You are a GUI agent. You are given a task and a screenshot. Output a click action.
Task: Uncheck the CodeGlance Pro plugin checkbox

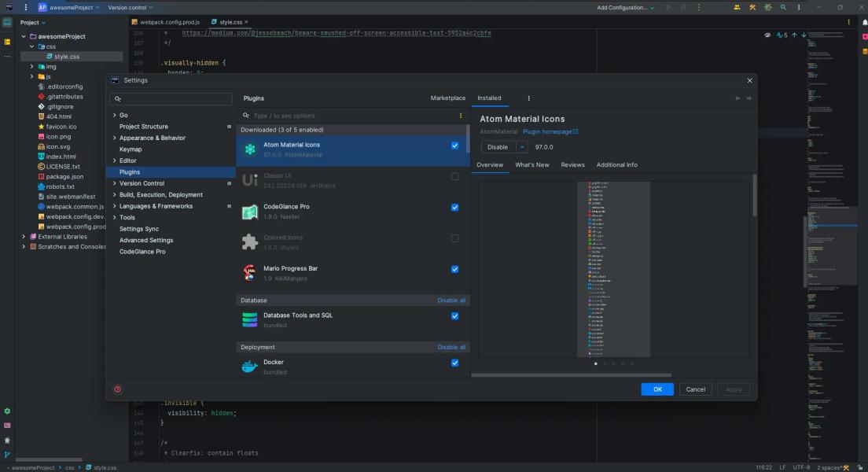454,208
